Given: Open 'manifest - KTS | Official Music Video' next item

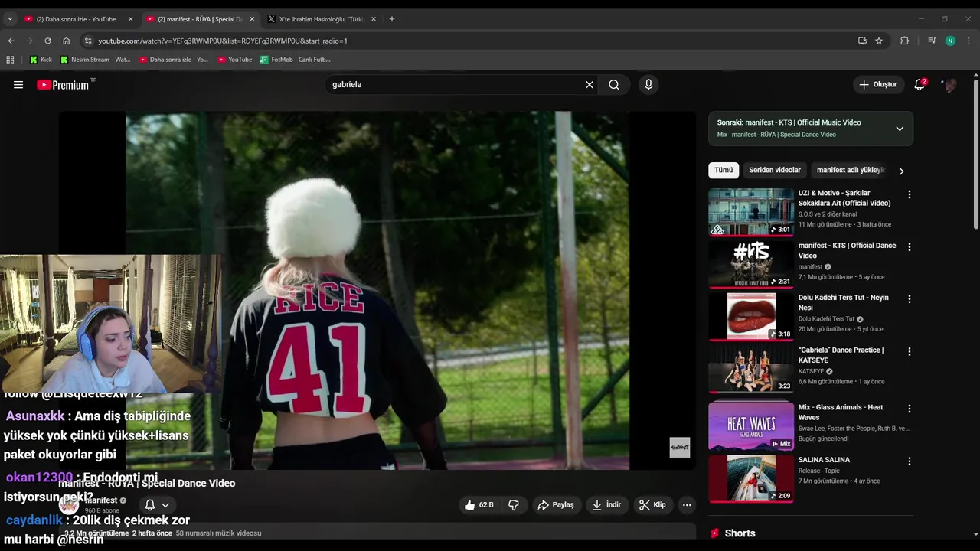Looking at the screenshot, I should pos(802,122).
